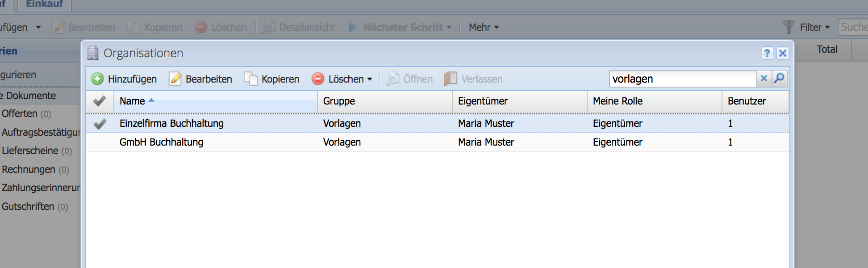Toggle checkmark for Einzelfirma Buchhaltung row

point(100,124)
